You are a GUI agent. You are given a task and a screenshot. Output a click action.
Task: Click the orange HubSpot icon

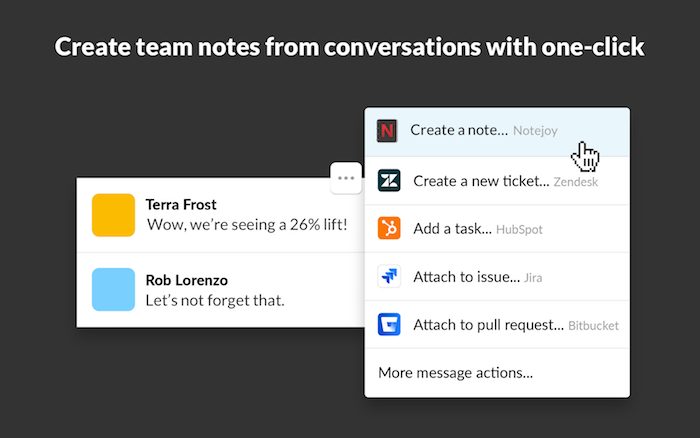point(389,228)
